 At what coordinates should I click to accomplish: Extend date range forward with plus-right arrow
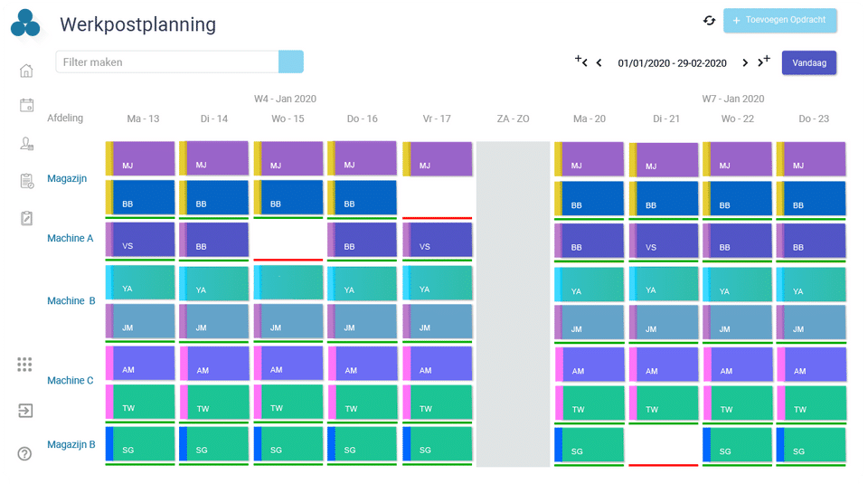click(x=764, y=62)
